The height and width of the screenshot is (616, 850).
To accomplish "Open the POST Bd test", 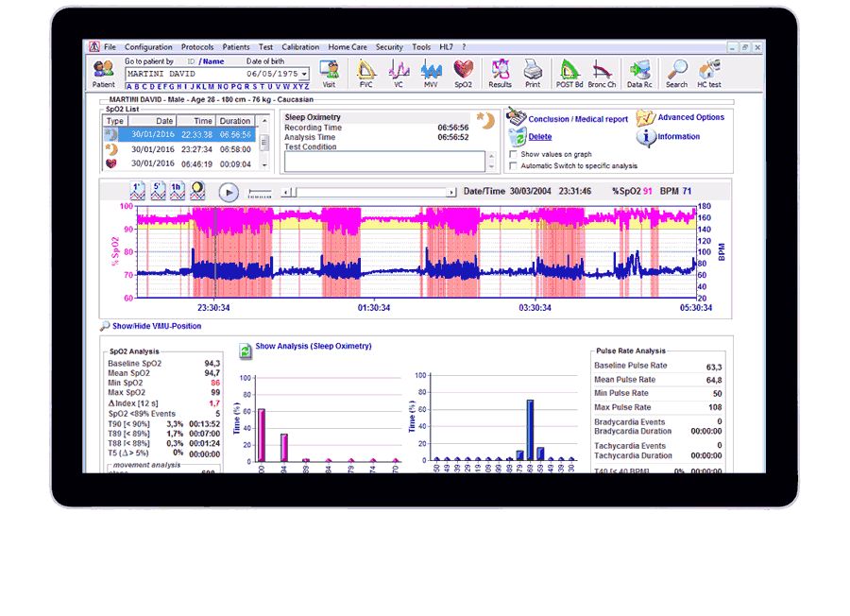I will pyautogui.click(x=569, y=70).
